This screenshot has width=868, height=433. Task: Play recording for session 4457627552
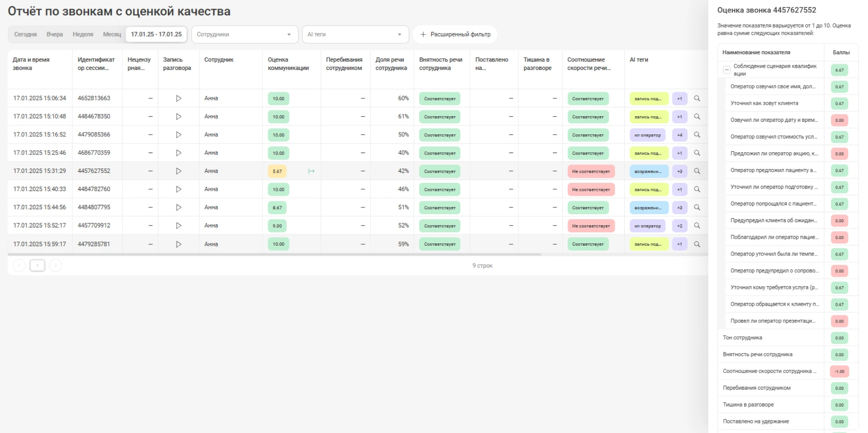click(178, 171)
